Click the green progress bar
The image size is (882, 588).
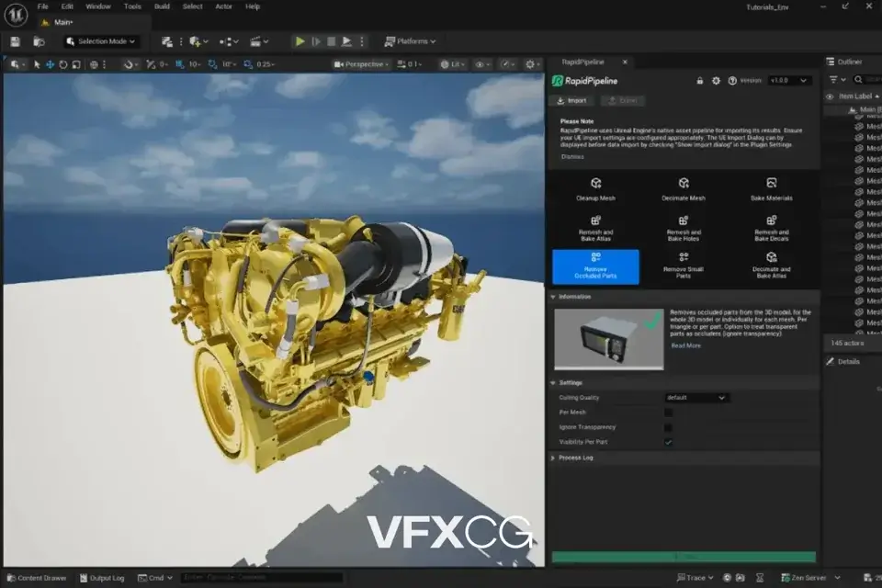(x=684, y=557)
